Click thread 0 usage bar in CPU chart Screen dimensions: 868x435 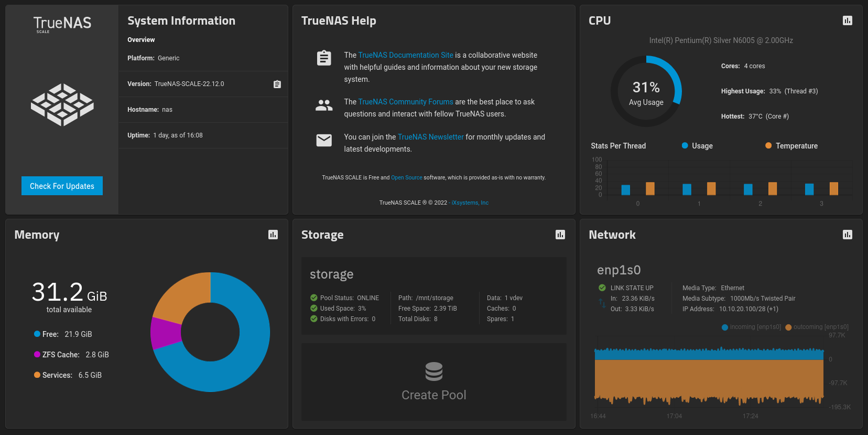click(x=626, y=189)
